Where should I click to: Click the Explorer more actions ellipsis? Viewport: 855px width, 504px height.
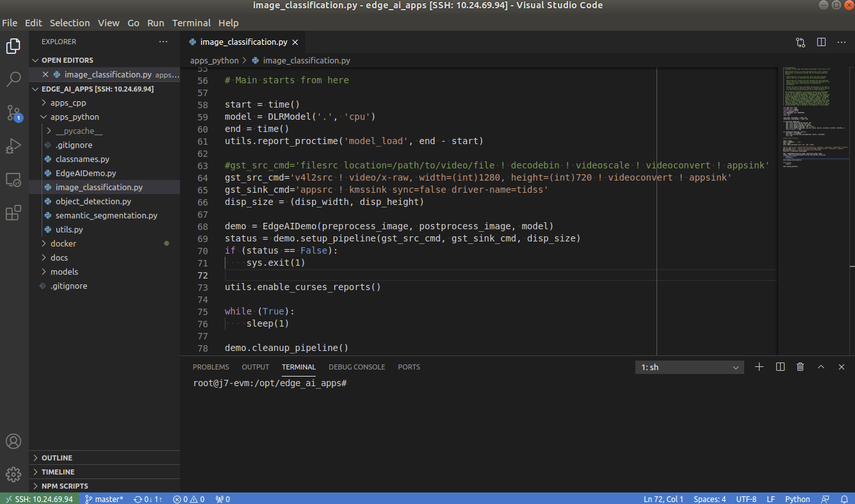(163, 42)
